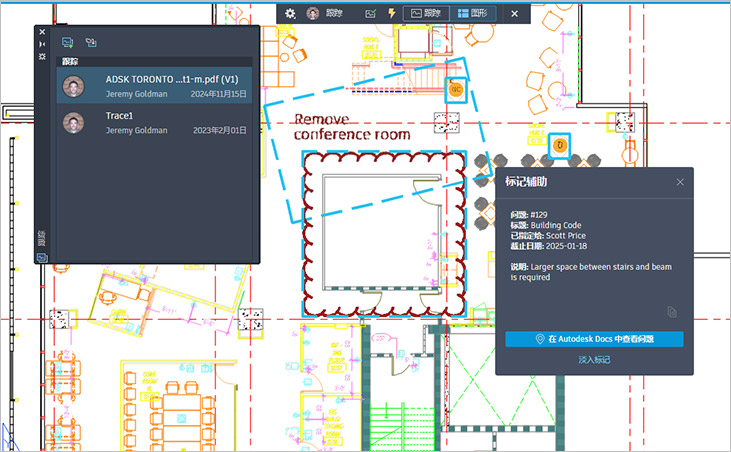Create new trace from palette icon

68,42
